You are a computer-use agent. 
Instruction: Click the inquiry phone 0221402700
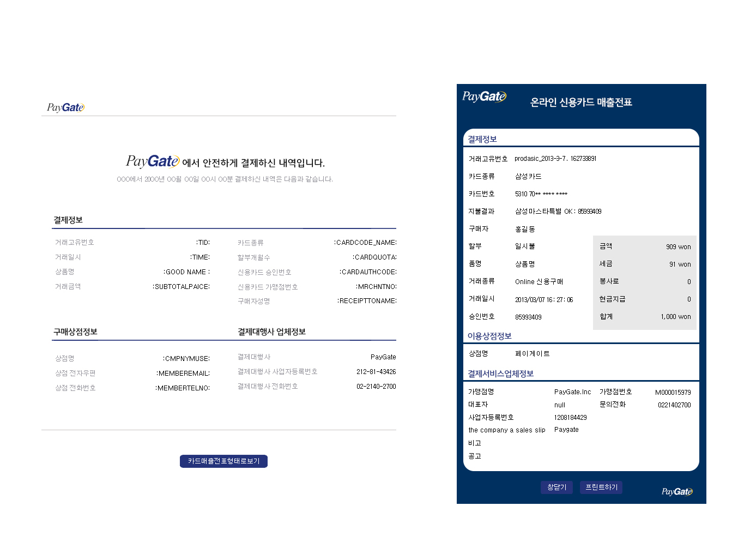click(x=674, y=405)
